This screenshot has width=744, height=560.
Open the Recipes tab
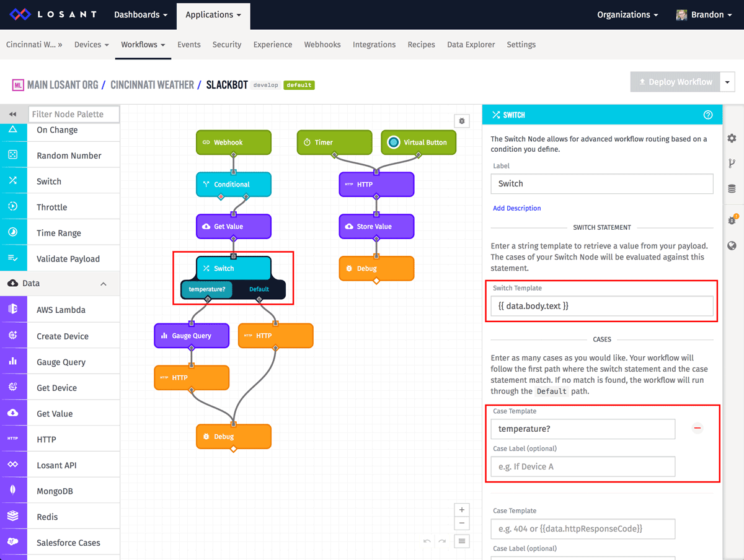422,45
